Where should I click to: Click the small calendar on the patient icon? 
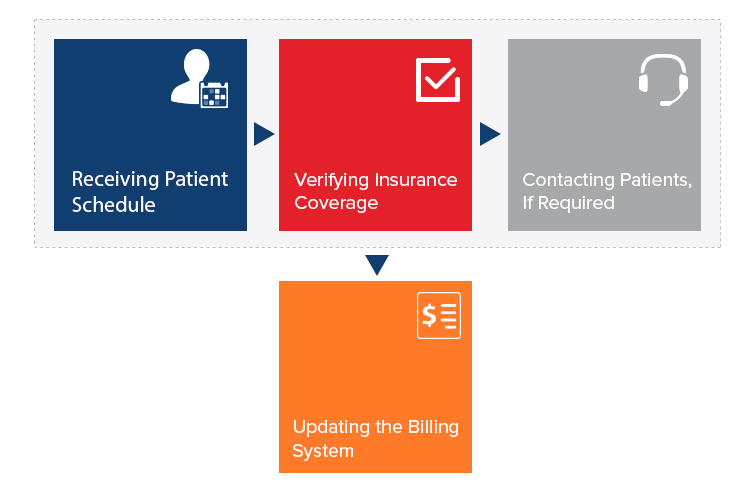(x=214, y=95)
